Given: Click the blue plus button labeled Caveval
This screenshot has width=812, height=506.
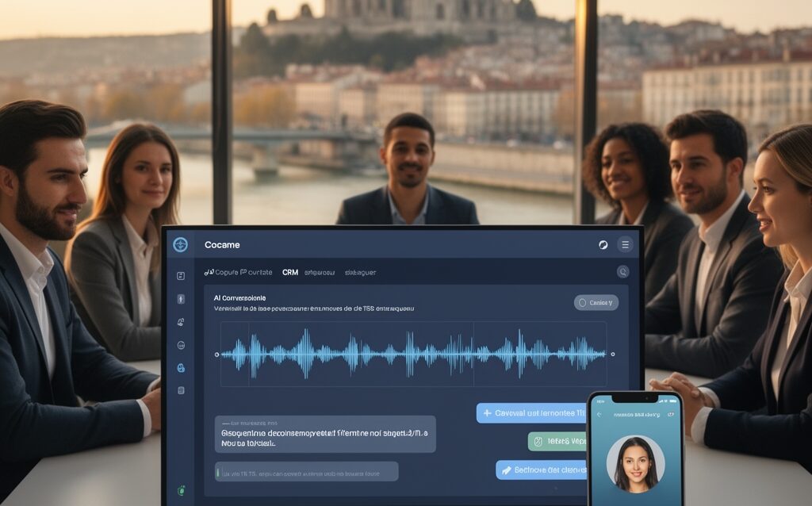Looking at the screenshot, I should pyautogui.click(x=531, y=413).
